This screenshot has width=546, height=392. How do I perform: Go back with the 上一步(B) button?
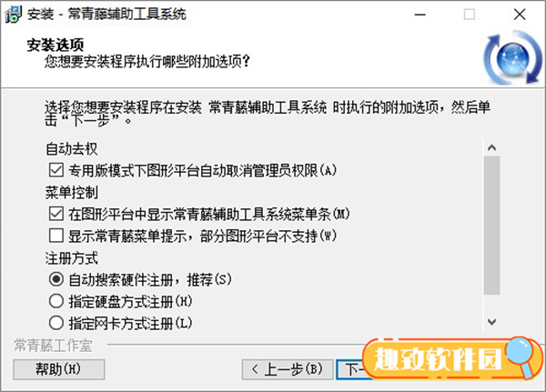coord(288,369)
